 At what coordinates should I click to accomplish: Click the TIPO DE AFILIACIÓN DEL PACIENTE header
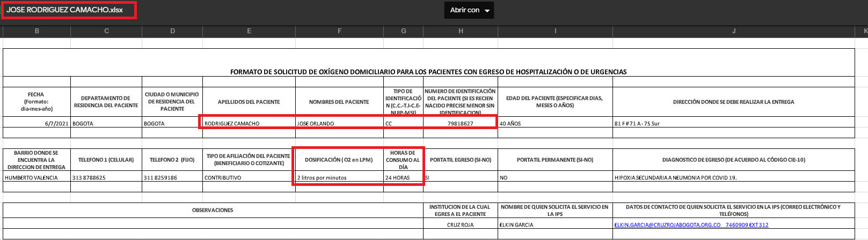pos(249,160)
